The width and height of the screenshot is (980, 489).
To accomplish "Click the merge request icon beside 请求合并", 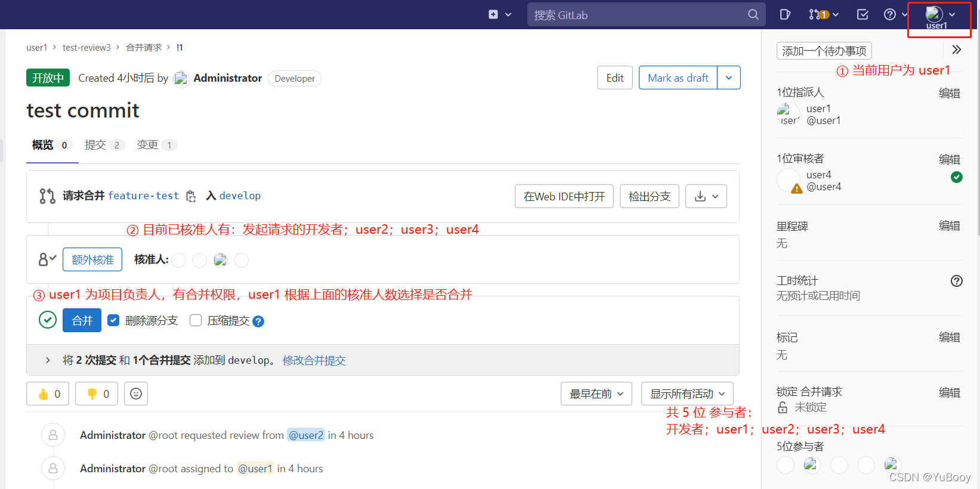I will point(47,196).
